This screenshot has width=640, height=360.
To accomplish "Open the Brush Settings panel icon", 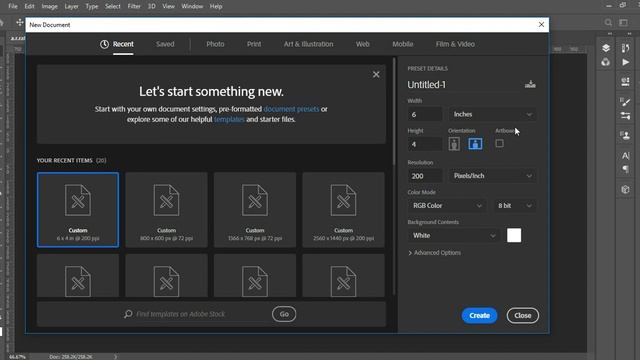I will point(625,102).
